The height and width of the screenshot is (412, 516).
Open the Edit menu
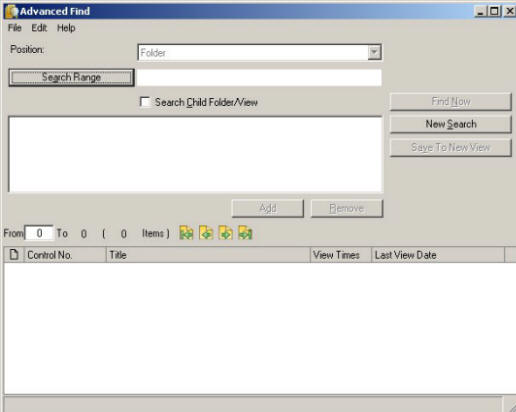[x=39, y=28]
